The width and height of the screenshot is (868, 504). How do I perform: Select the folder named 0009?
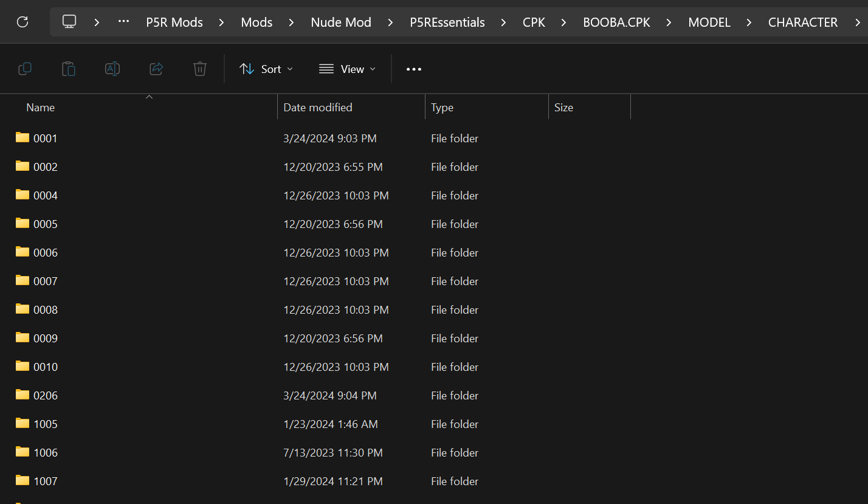tap(46, 339)
